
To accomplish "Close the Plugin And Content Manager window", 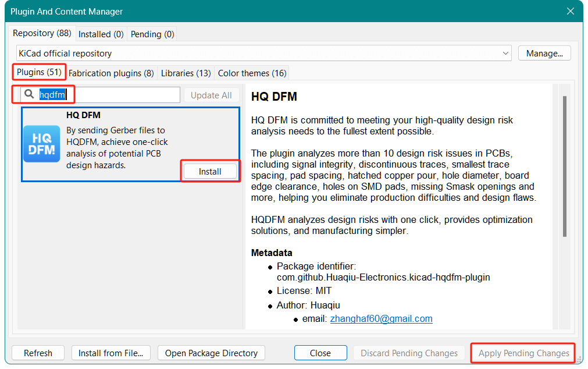I will click(x=570, y=12).
